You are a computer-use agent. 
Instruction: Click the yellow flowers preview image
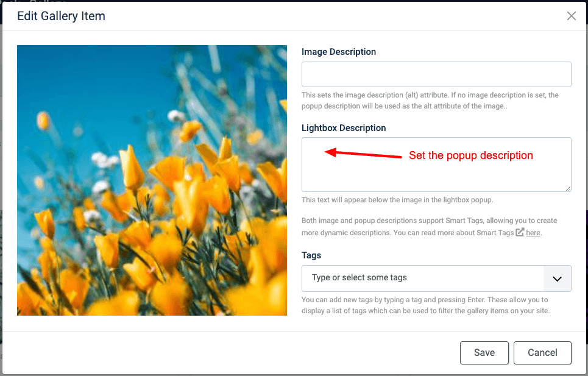pyautogui.click(x=152, y=180)
